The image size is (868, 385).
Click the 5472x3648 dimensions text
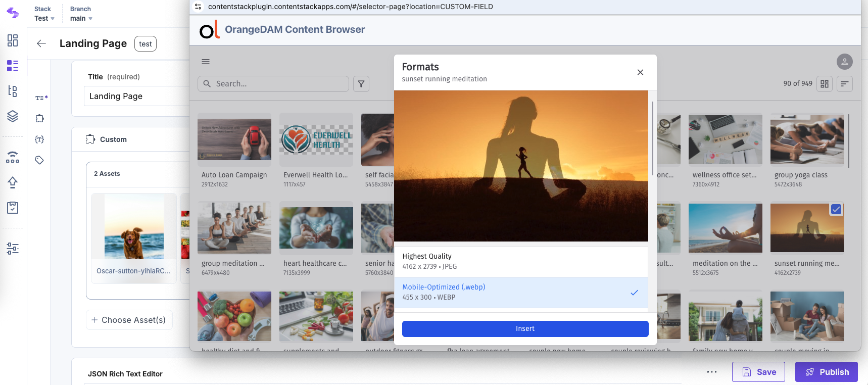pyautogui.click(x=788, y=184)
